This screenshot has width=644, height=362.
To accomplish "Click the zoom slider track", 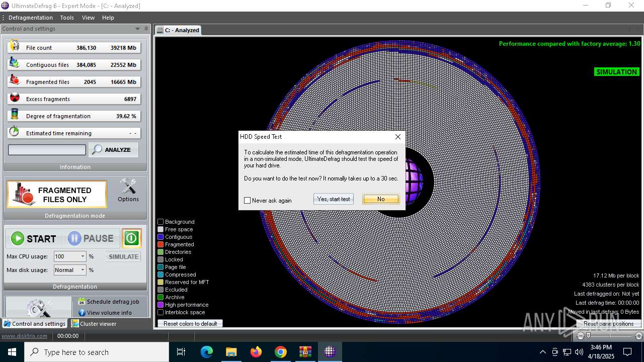I will (609, 336).
